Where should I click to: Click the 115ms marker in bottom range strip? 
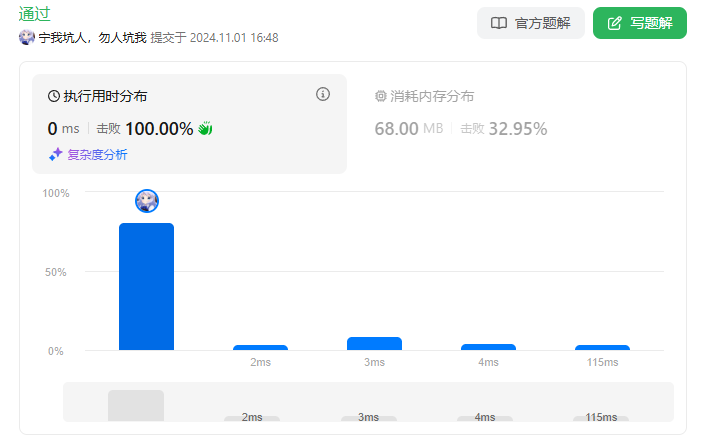(x=601, y=417)
